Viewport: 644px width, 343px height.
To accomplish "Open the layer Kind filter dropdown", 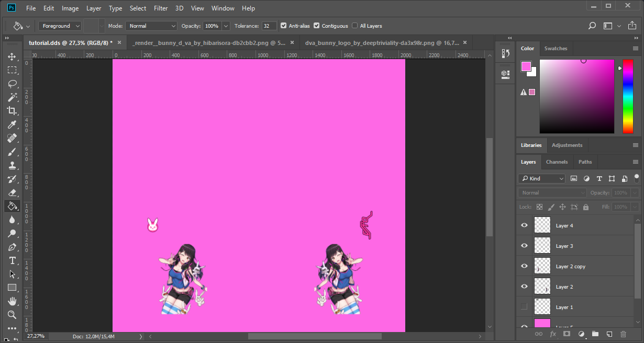I will pos(542,178).
